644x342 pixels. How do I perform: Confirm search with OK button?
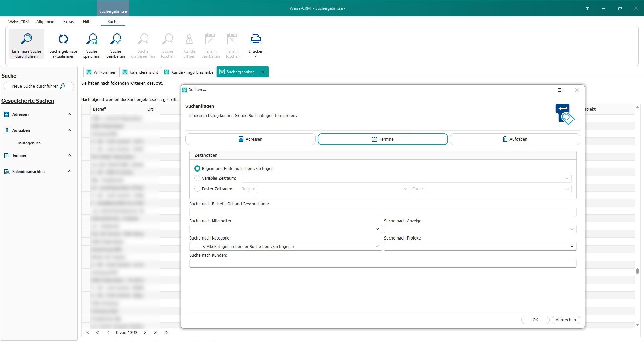coord(535,320)
